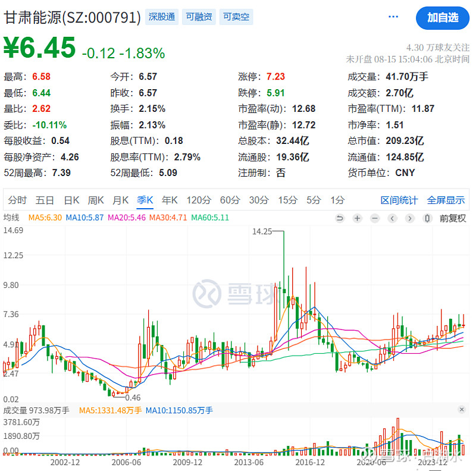Click the 流通值 value 124.85亿
Viewport: 476px width, 471px height.
[405, 157]
